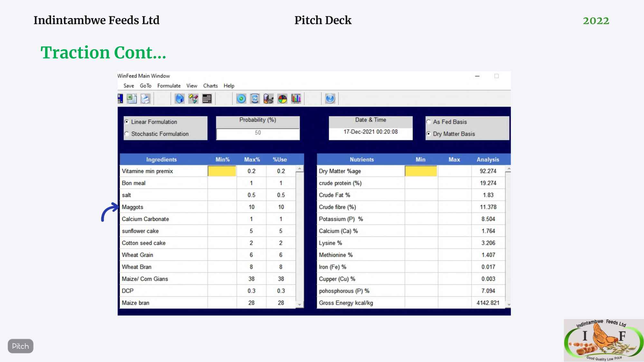Open the Charts menu
Image resolution: width=644 pixels, height=362 pixels.
point(211,86)
